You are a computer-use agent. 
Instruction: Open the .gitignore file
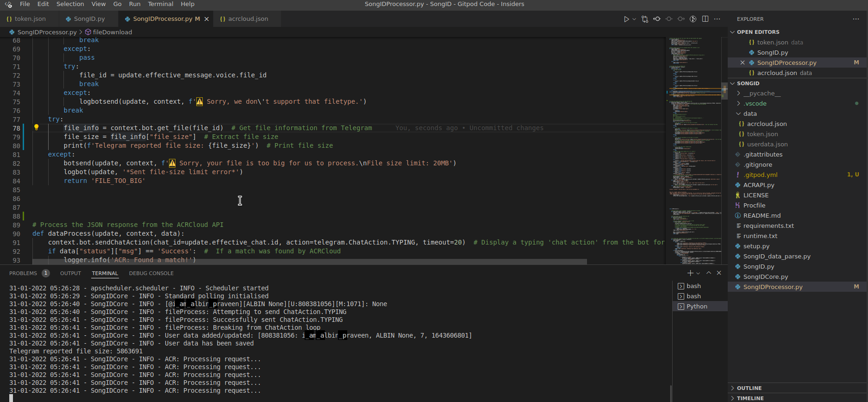tap(757, 165)
